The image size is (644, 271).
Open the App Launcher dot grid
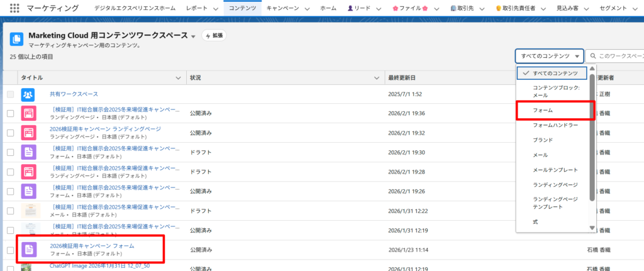point(14,8)
